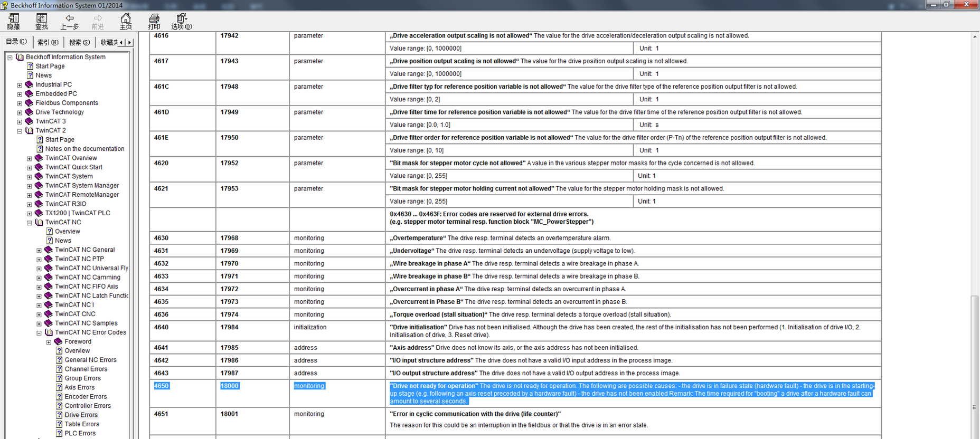
Task: Click the 4636 Torque overload description
Action: click(530, 314)
